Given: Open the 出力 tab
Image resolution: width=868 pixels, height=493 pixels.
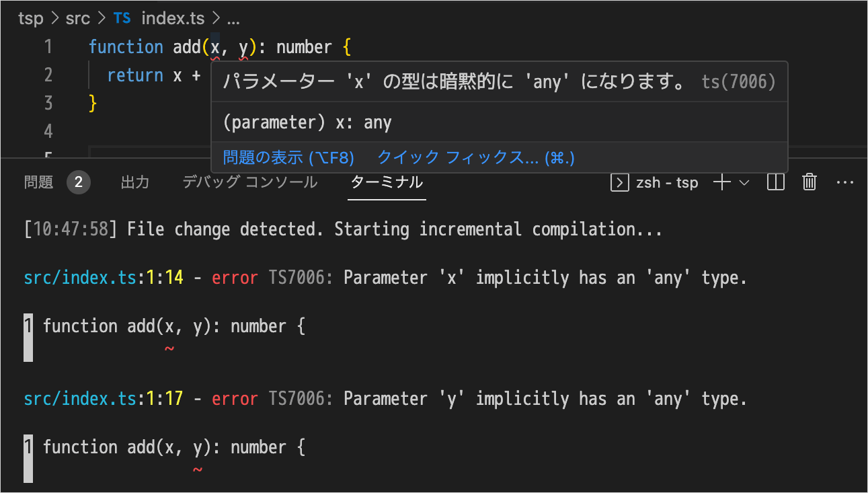Looking at the screenshot, I should pyautogui.click(x=135, y=182).
